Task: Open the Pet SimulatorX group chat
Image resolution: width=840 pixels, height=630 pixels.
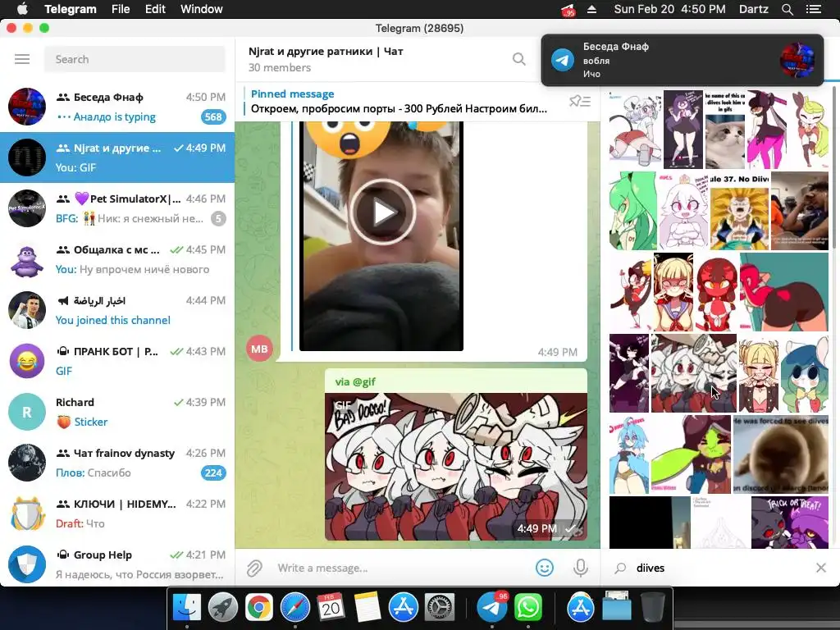Action: 117,208
